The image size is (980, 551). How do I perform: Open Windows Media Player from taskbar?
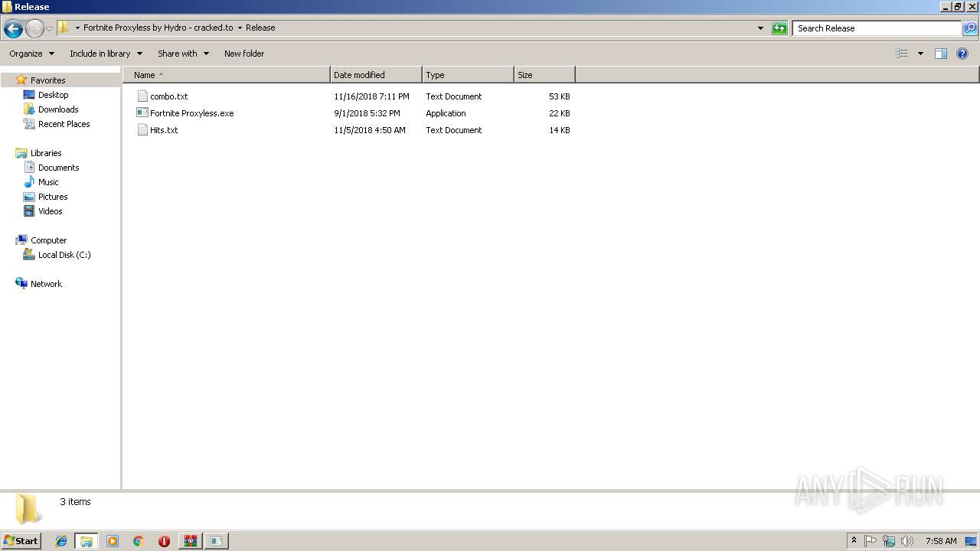(x=113, y=541)
